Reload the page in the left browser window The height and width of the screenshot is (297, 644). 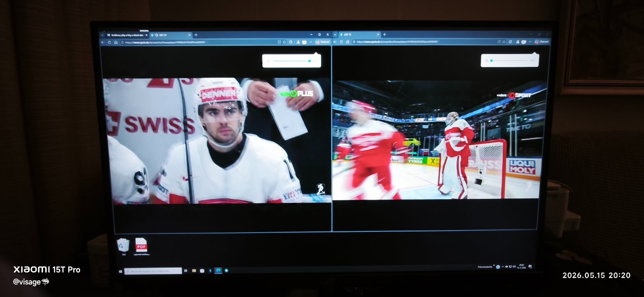pyautogui.click(x=109, y=42)
